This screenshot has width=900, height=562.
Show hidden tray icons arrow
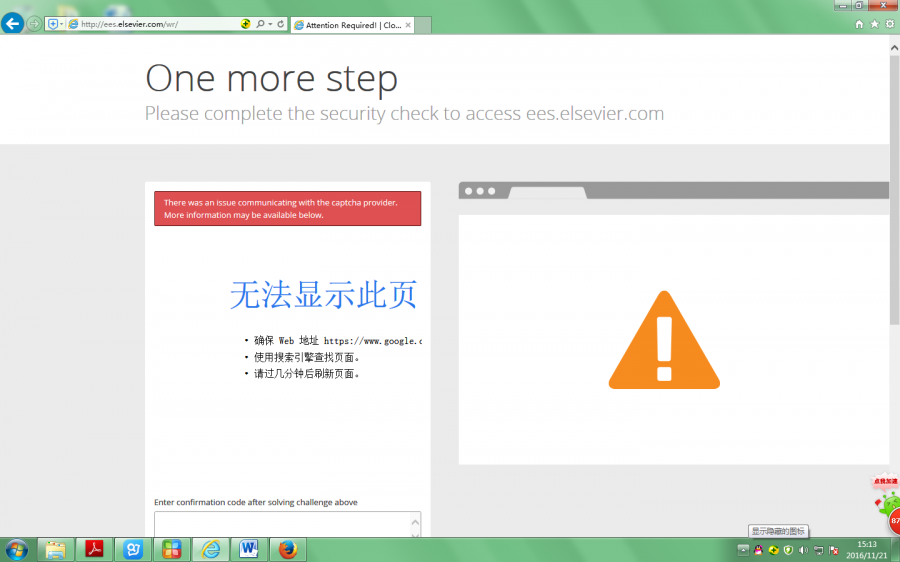click(x=743, y=550)
